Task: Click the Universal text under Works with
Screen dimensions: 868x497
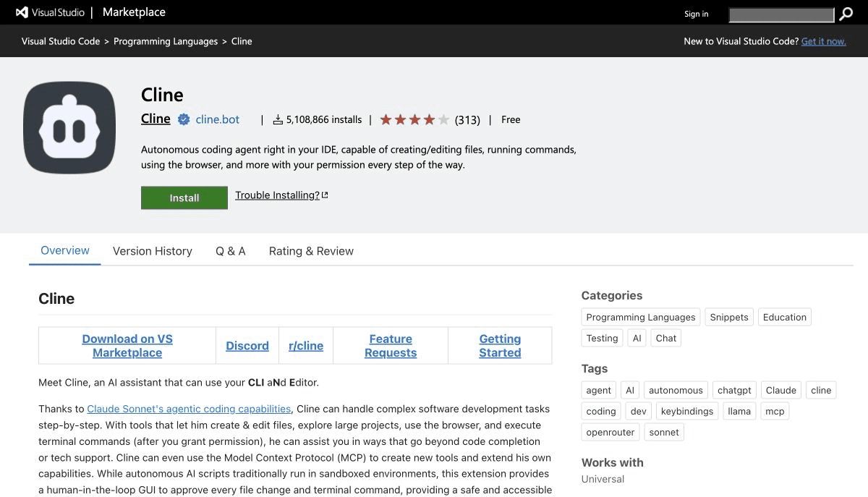Action: [603, 479]
